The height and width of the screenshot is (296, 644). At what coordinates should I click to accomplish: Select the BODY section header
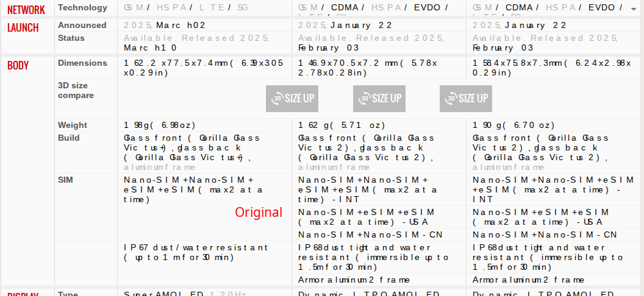tap(18, 66)
